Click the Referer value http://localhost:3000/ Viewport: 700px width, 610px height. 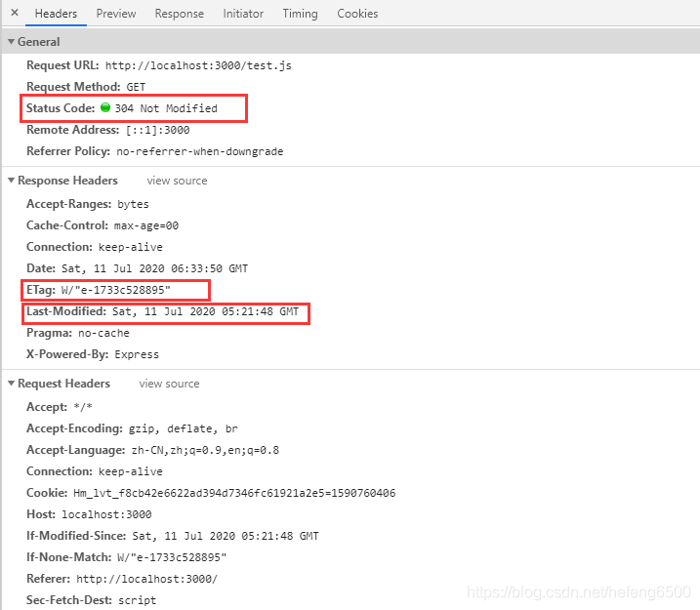(x=146, y=579)
